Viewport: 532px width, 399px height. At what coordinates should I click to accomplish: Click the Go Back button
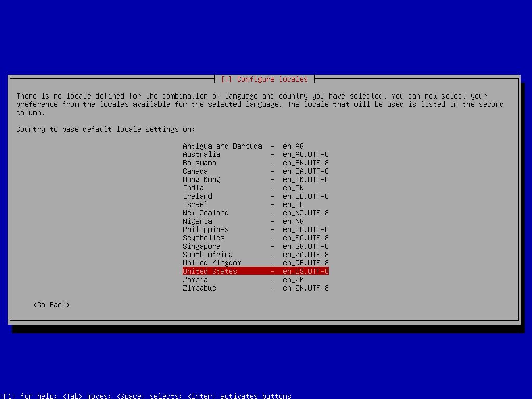(x=52, y=305)
